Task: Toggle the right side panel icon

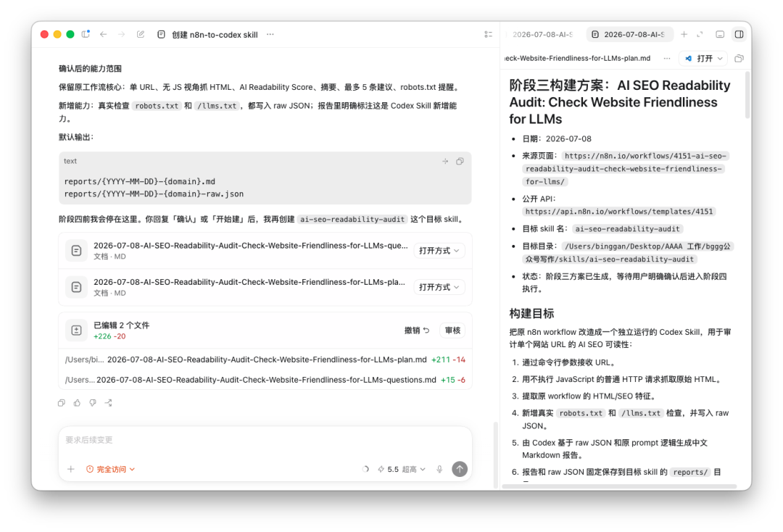Action: [739, 35]
